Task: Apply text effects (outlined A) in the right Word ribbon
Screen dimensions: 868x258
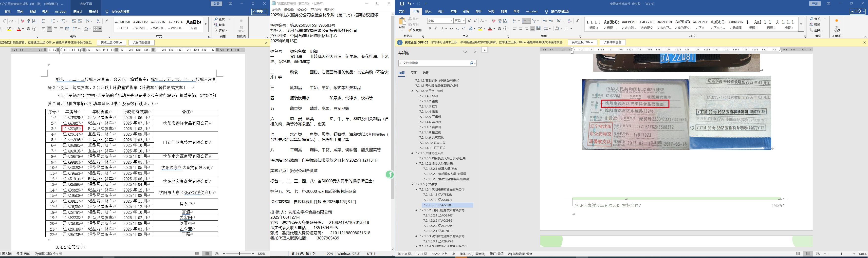Action: click(471, 29)
